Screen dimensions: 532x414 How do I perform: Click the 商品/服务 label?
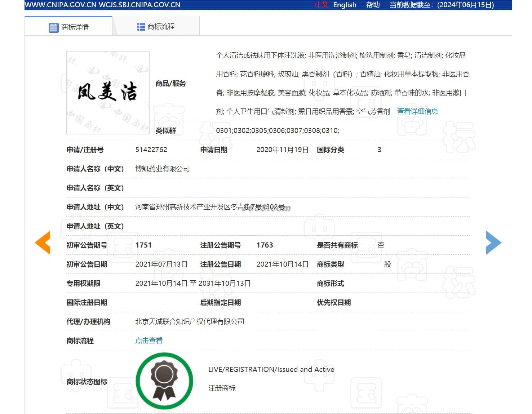[x=170, y=84]
